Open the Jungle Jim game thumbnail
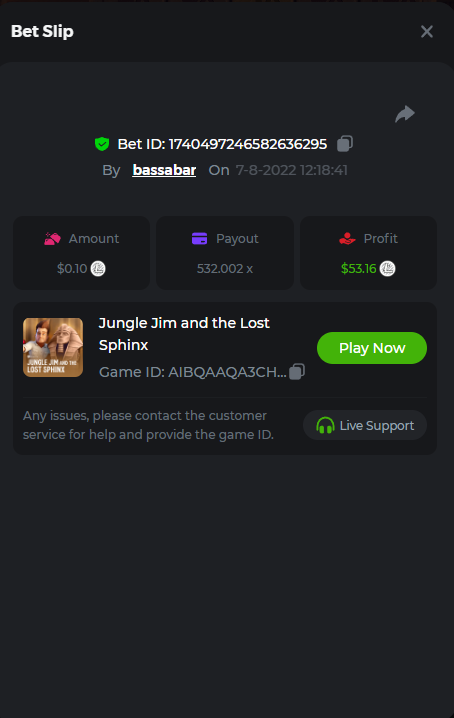The image size is (454, 718). coord(53,348)
